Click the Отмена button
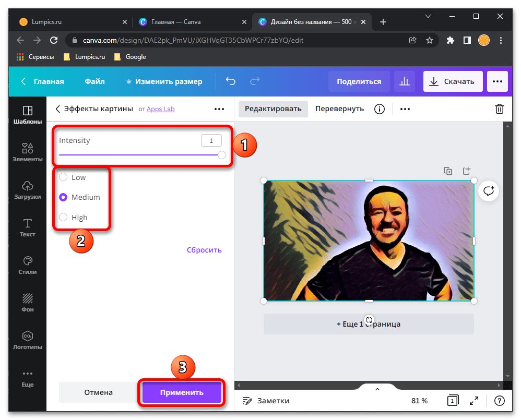The image size is (521, 420). [98, 392]
